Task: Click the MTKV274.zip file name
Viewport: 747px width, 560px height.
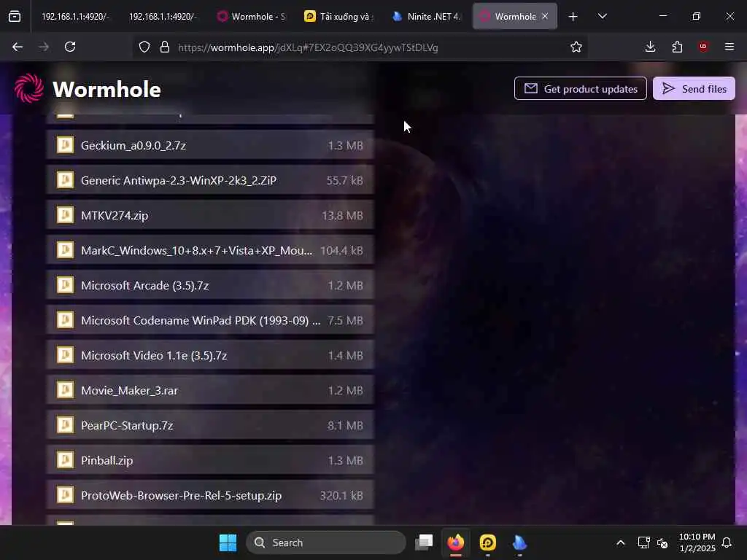Action: click(x=115, y=215)
